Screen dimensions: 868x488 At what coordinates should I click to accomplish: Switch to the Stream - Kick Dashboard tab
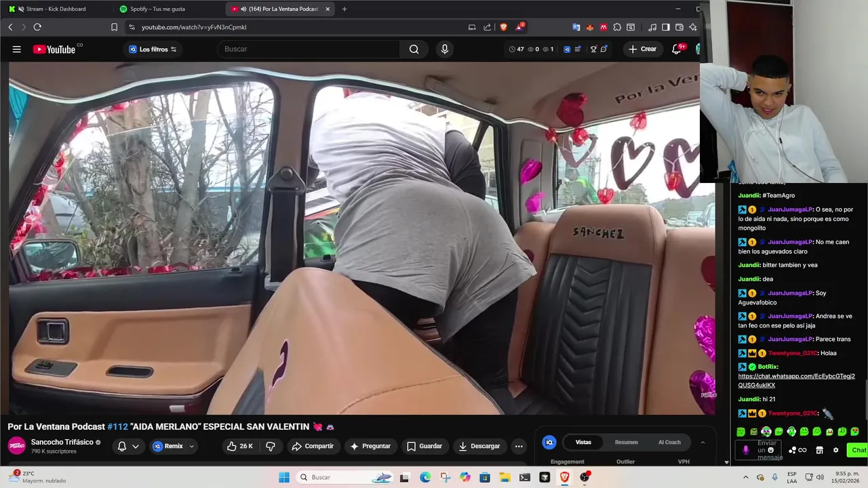point(56,9)
